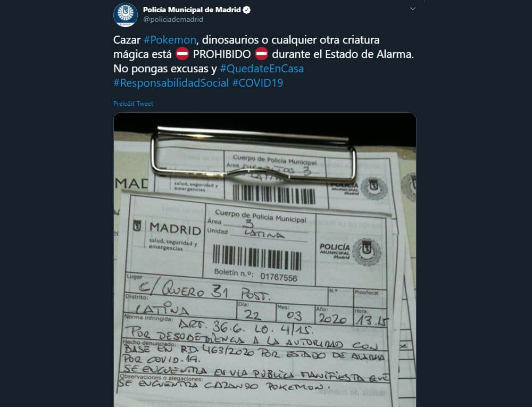This screenshot has width=532, height=407.
Task: Open the attached photo of the police bulletin
Action: 264,260
